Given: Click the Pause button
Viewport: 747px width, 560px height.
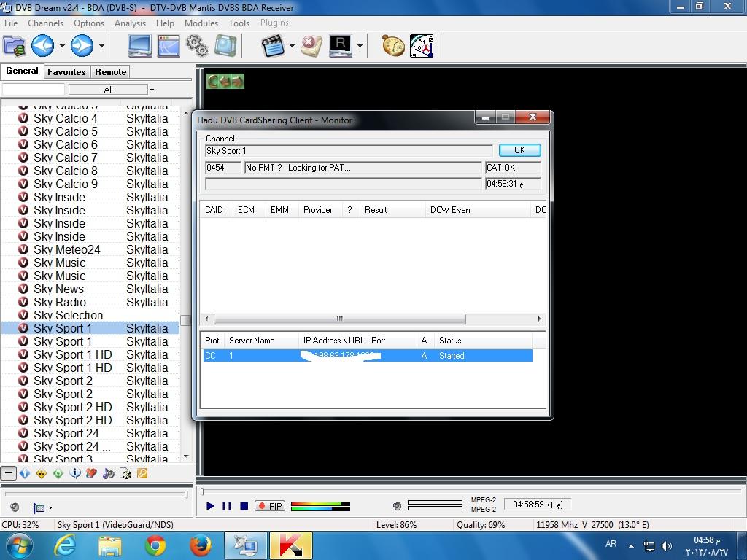Looking at the screenshot, I should click(x=227, y=506).
